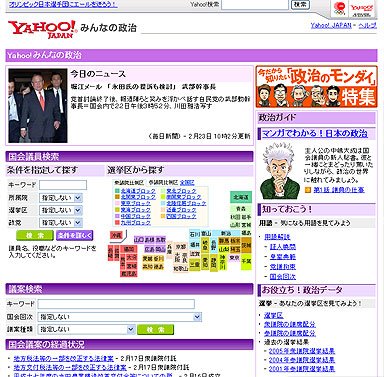Select 山口 tile on the map

[139, 240]
